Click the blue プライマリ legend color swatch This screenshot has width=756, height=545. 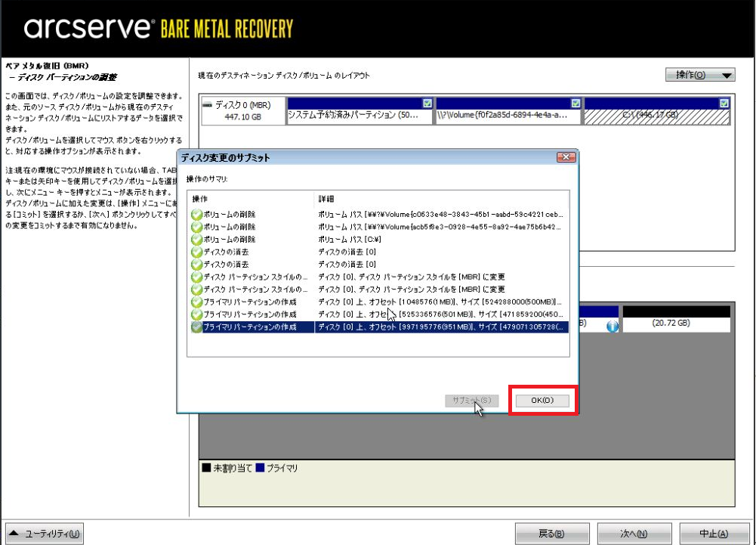pos(260,469)
